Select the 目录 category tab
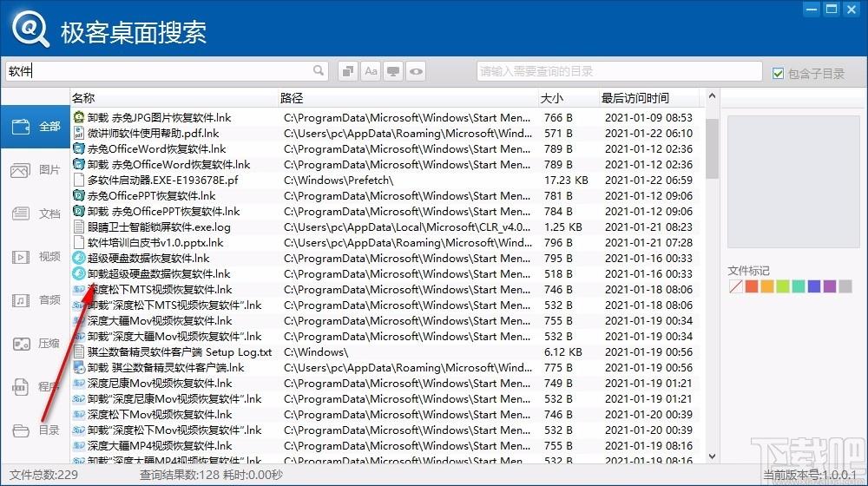868x486 pixels. tap(36, 430)
